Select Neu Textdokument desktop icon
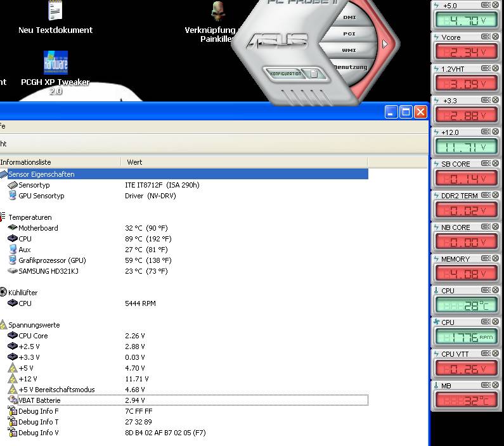The image size is (504, 446). 55,17
